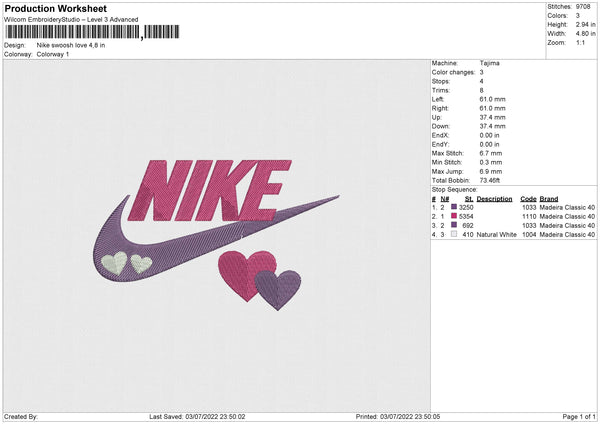Click 'Page 1 of 1' in the footer
This screenshot has width=600, height=424.
point(579,417)
